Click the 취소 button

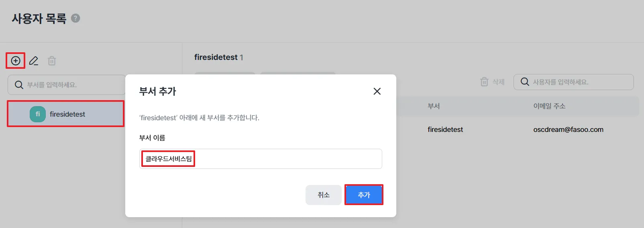pos(324,195)
